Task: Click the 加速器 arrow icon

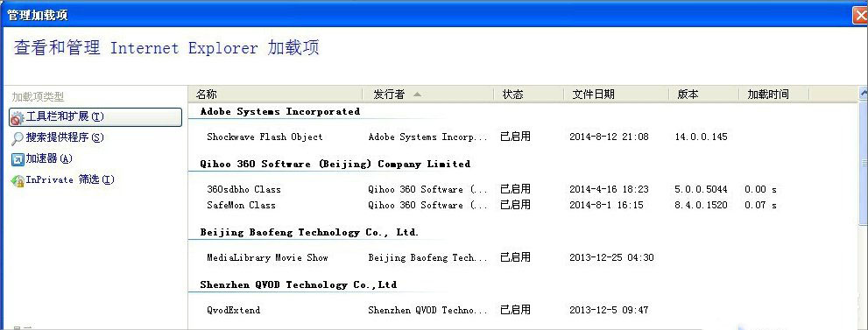Action: pyautogui.click(x=18, y=159)
